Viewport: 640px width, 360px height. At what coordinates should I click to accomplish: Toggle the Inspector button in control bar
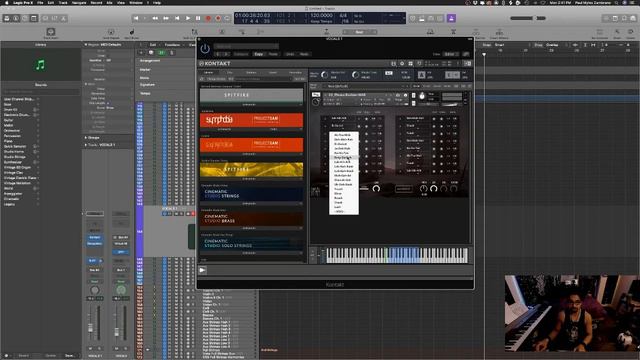click(16, 18)
